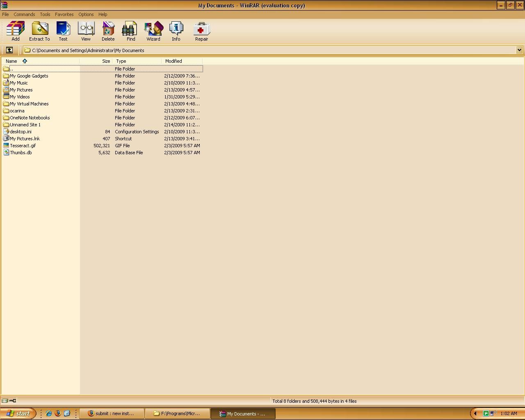Open the View file icon

[x=86, y=31]
